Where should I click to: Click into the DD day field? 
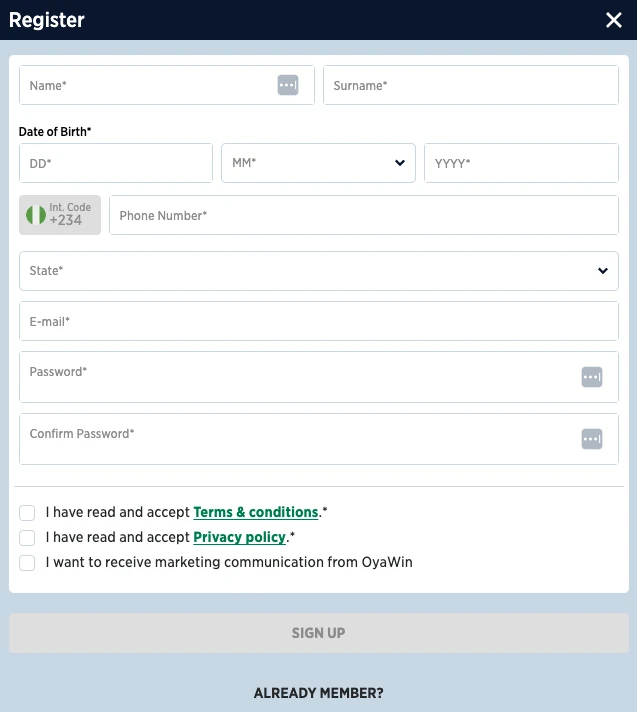click(116, 163)
